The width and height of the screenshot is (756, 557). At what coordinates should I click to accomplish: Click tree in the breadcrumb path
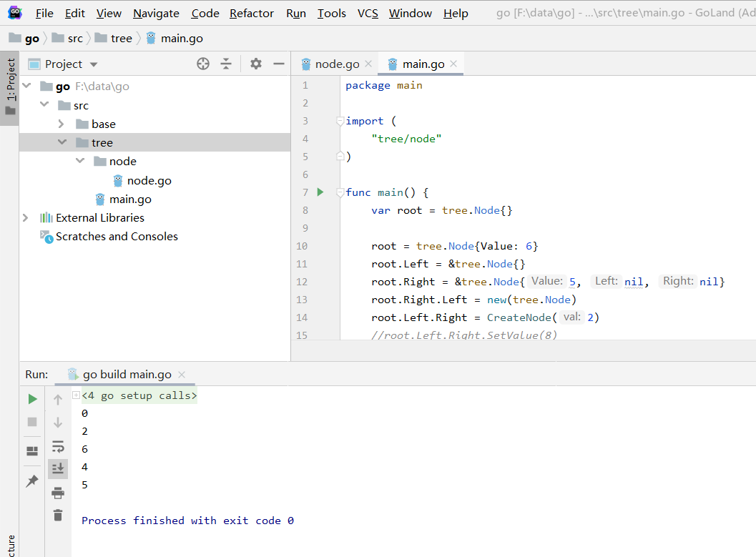(121, 38)
